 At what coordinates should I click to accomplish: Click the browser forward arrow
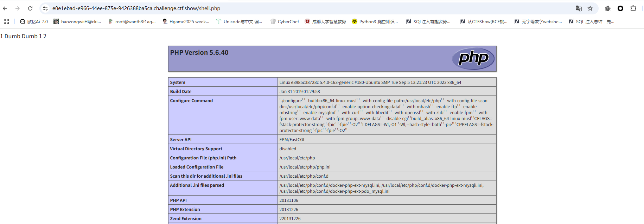tap(18, 8)
